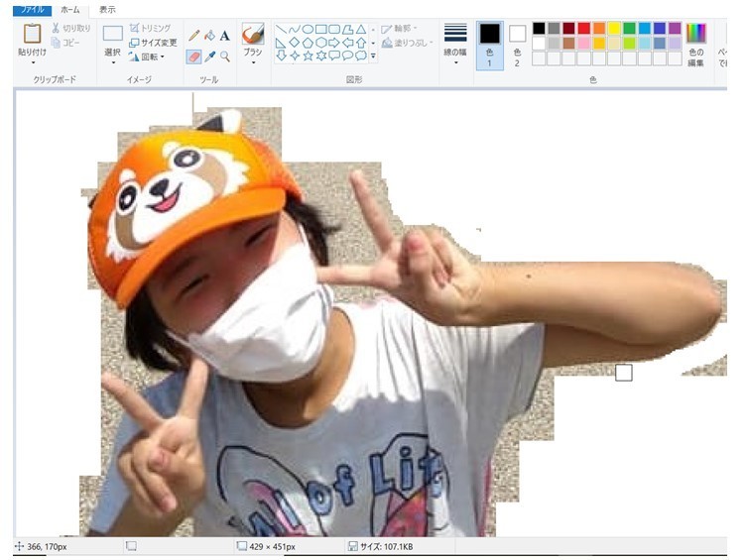Open Edit colors (色の編集)

(695, 45)
